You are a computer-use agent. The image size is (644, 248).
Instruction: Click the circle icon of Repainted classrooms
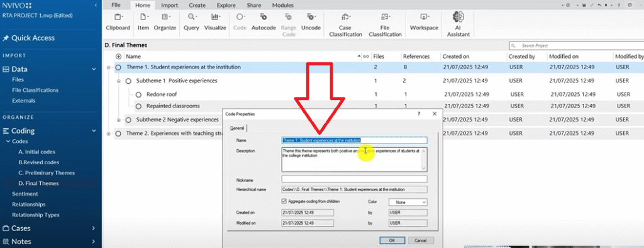pyautogui.click(x=138, y=106)
